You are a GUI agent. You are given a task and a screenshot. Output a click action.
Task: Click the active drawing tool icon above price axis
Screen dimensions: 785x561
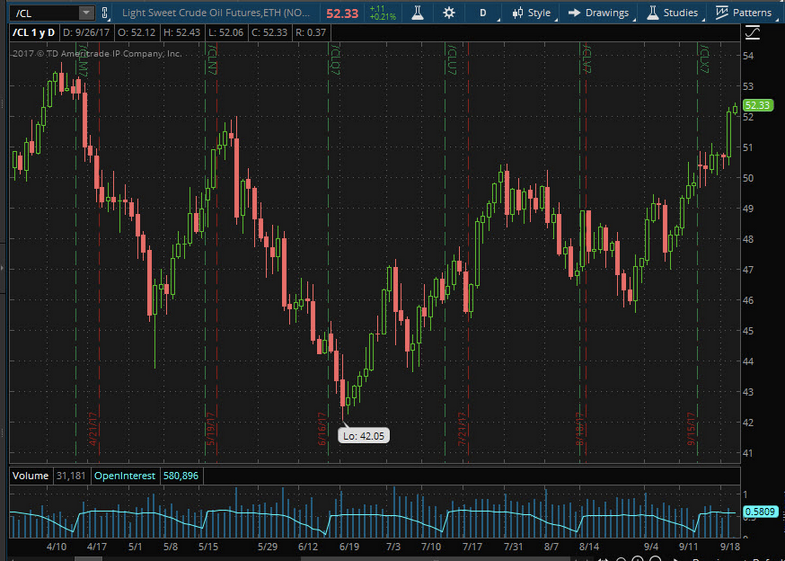tap(752, 33)
